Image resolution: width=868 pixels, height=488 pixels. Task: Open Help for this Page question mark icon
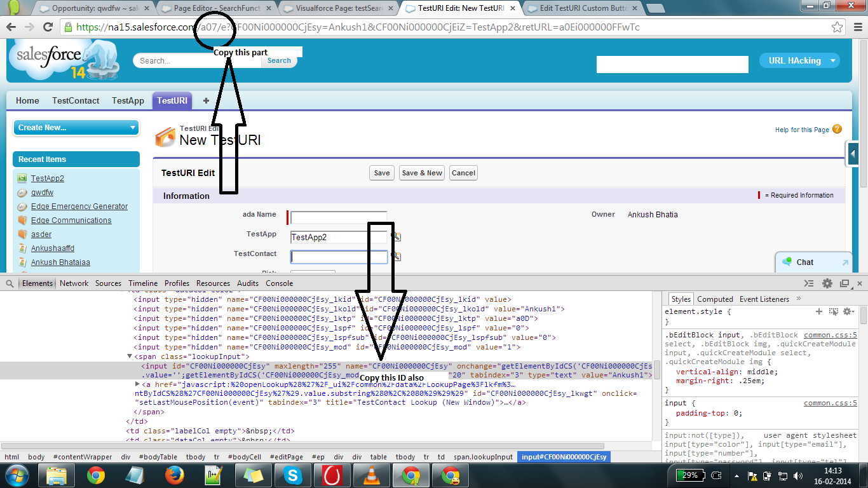pos(837,128)
